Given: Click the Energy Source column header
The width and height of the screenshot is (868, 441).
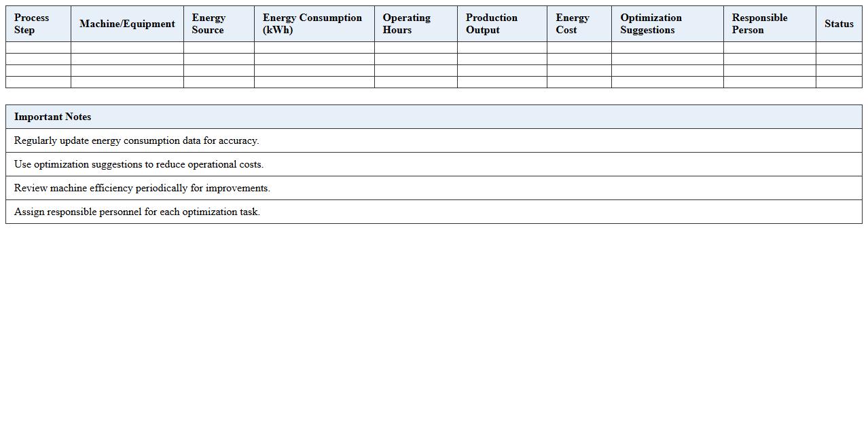Looking at the screenshot, I should click(209, 24).
